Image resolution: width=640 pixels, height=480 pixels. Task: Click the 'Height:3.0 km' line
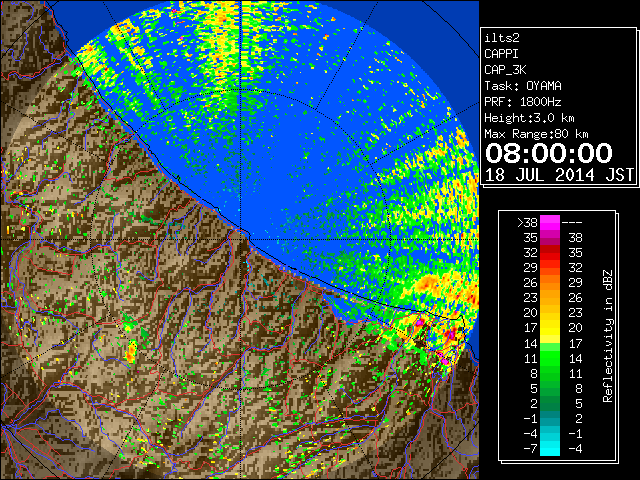(529, 118)
